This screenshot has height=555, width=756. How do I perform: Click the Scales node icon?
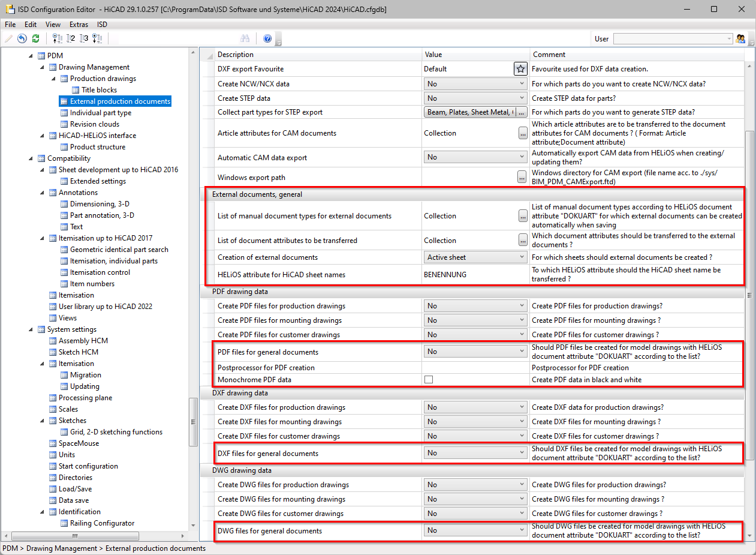53,409
